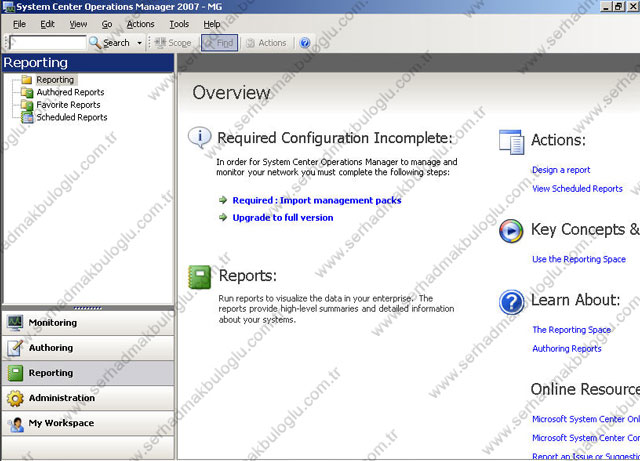Open the Actions menu in menu bar
Image resolution: width=640 pixels, height=461 pixels.
pos(140,24)
